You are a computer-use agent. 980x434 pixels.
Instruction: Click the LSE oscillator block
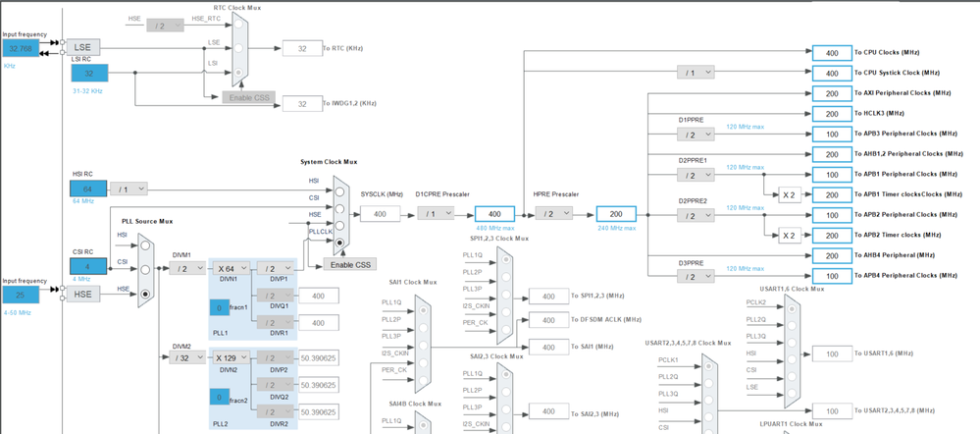point(83,47)
